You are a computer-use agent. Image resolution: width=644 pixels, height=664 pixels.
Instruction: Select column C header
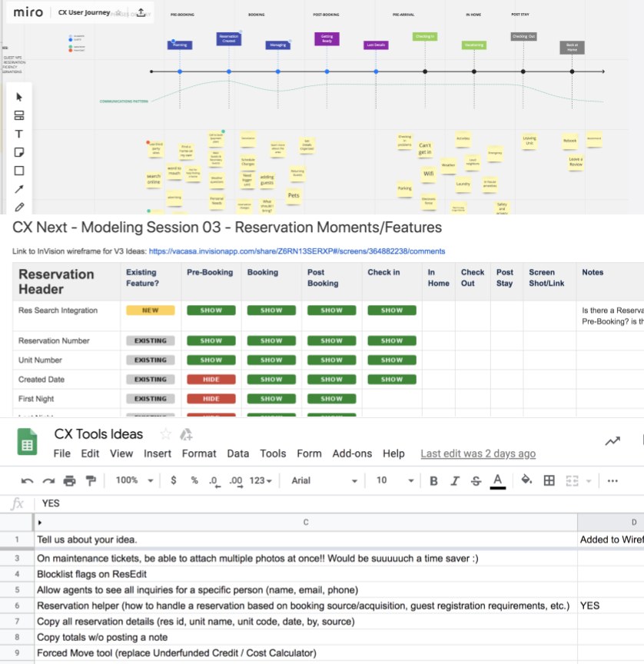[306, 523]
